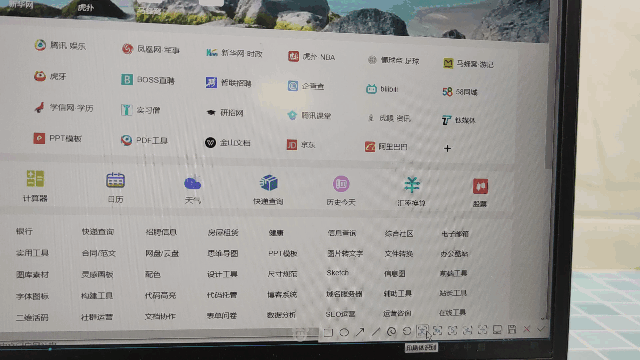
Task: Select the rectangle annotation tool
Action: [328, 332]
